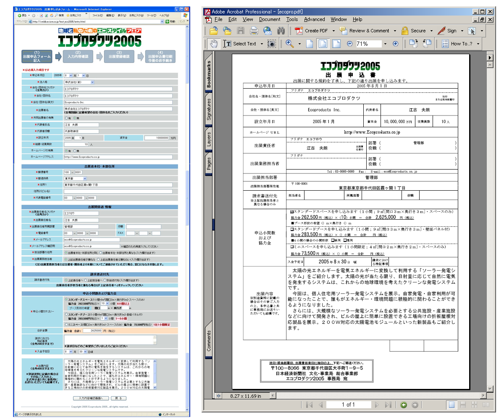Click the 会社・団体名(英文) field with Ecoproducts Inc.

(x=118, y=102)
